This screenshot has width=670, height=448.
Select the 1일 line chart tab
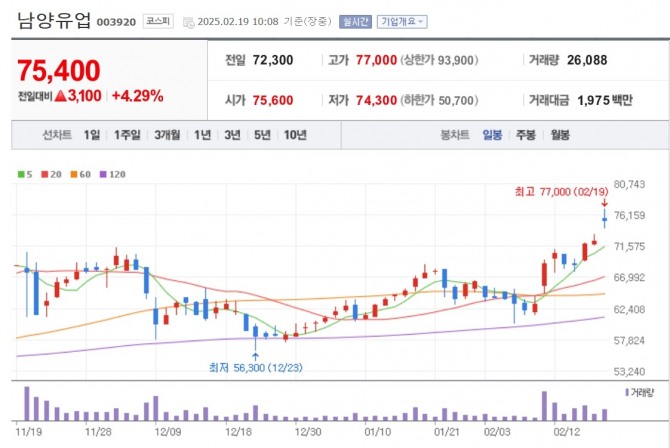91,135
